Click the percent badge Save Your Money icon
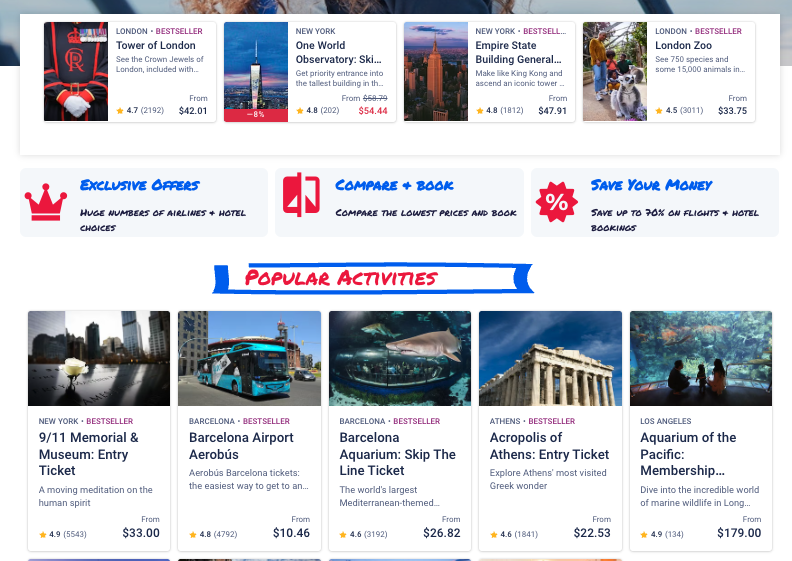The width and height of the screenshot is (792, 561). pyautogui.click(x=557, y=202)
